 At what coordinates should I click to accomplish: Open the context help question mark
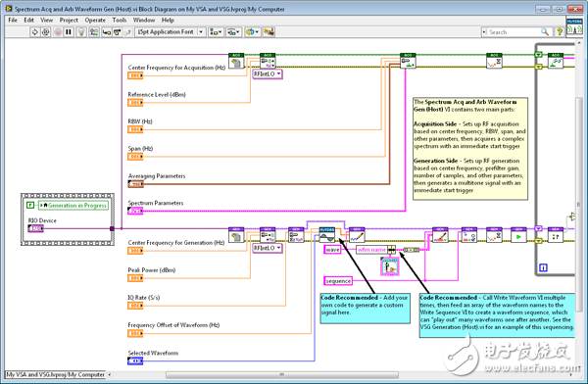pos(560,32)
